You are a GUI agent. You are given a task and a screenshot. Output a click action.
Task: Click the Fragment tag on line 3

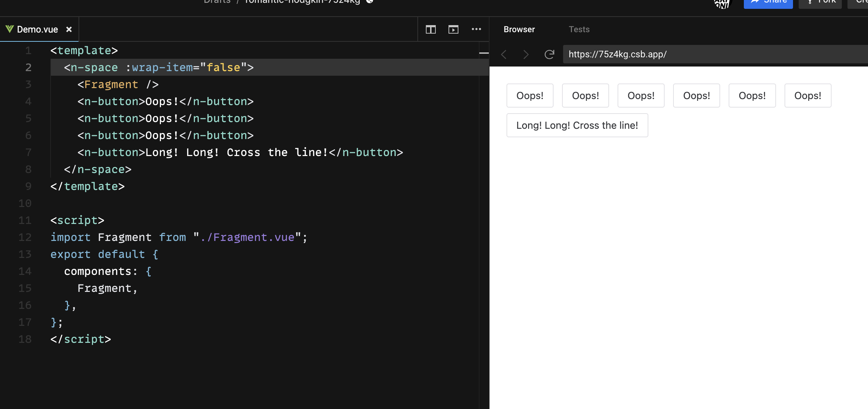pos(118,84)
